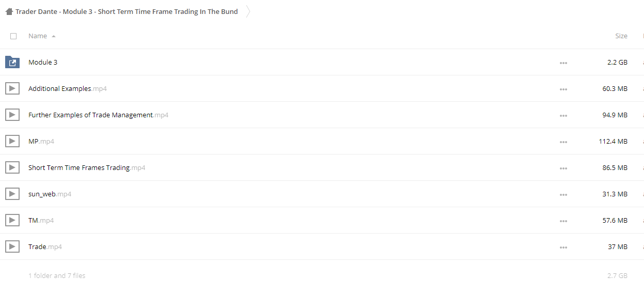The image size is (644, 293).
Task: Expand the options menu for Trade.mp4
Action: click(x=563, y=248)
